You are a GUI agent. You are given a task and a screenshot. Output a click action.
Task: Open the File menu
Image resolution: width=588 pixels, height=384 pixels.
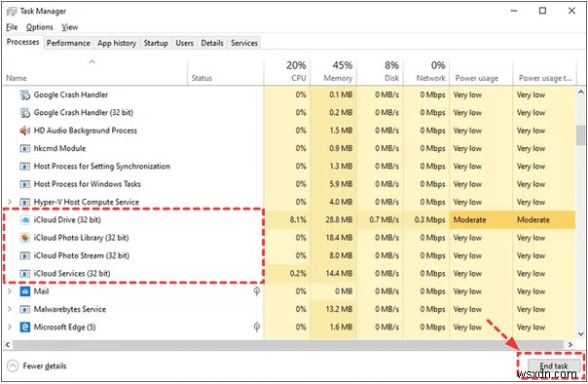pyautogui.click(x=12, y=27)
